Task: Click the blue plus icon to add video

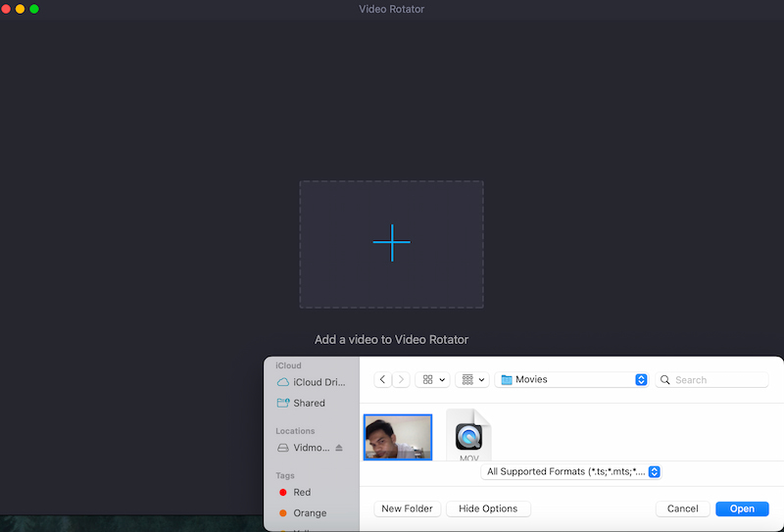Action: pyautogui.click(x=391, y=243)
